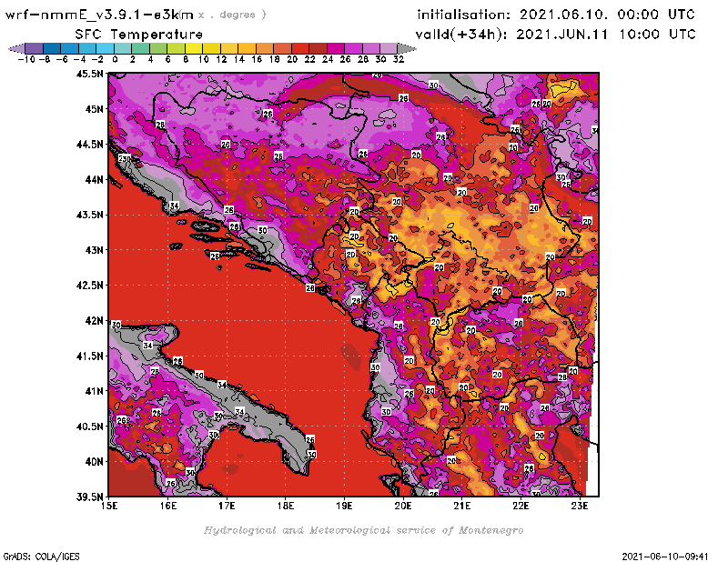The image size is (728, 562).
Task: Click the model title wrf-nmmE_v3.9.1-e3km
Action: click(x=99, y=15)
